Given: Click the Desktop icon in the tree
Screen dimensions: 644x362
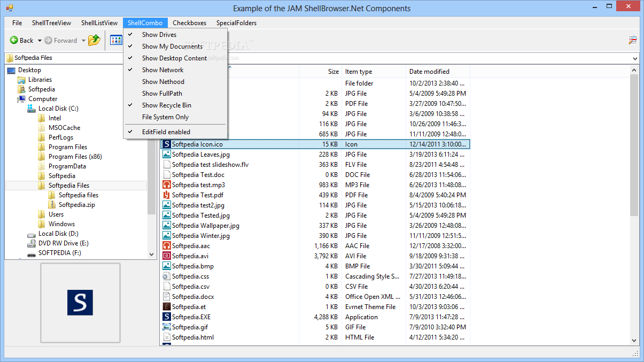Looking at the screenshot, I should (x=11, y=70).
